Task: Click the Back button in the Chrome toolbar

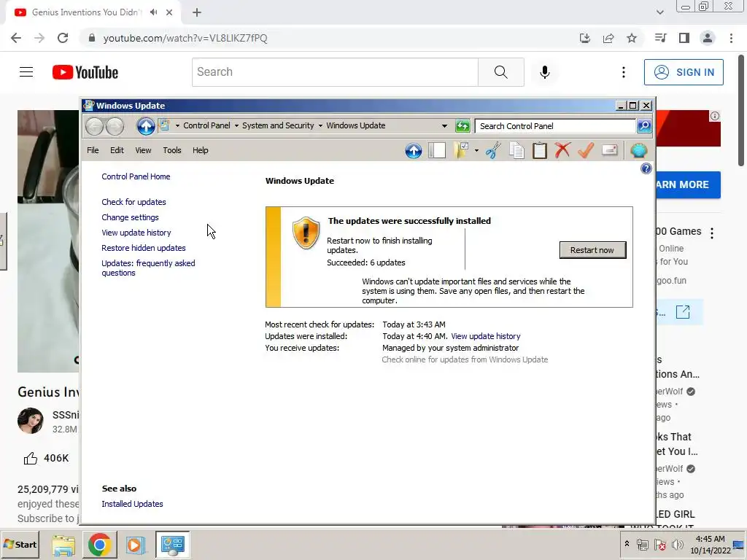Action: point(16,38)
